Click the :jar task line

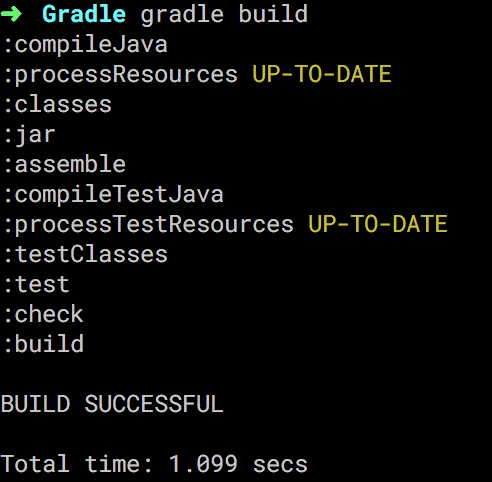[30, 135]
